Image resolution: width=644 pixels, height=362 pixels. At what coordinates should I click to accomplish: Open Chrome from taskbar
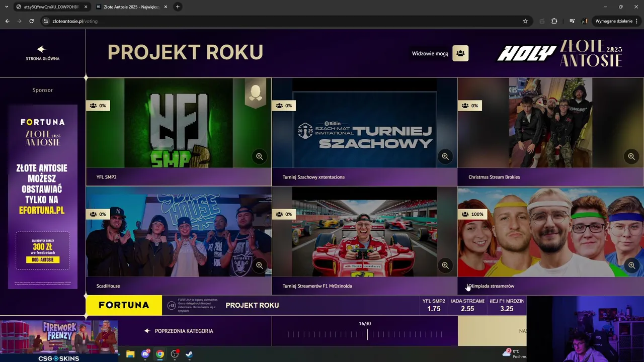[160, 354]
